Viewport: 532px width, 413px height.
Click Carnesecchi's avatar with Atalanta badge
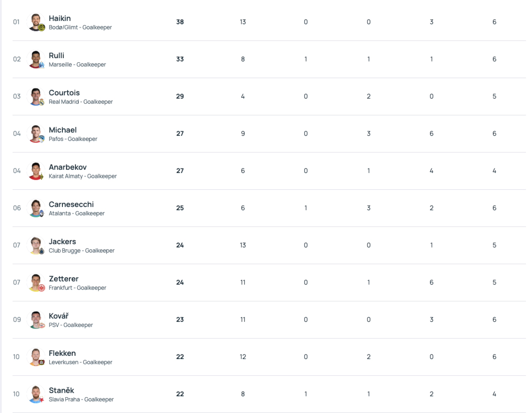click(x=36, y=208)
